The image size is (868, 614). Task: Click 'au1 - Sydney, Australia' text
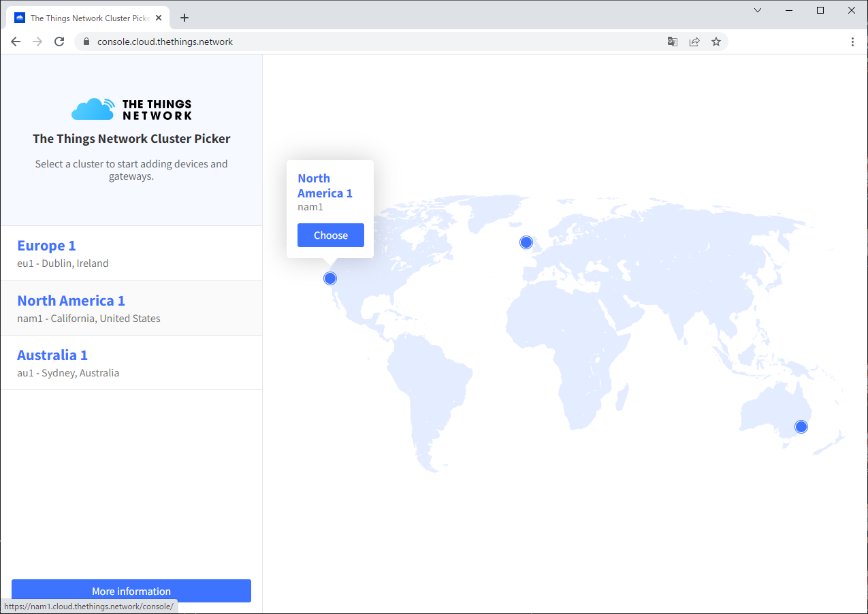(x=68, y=373)
